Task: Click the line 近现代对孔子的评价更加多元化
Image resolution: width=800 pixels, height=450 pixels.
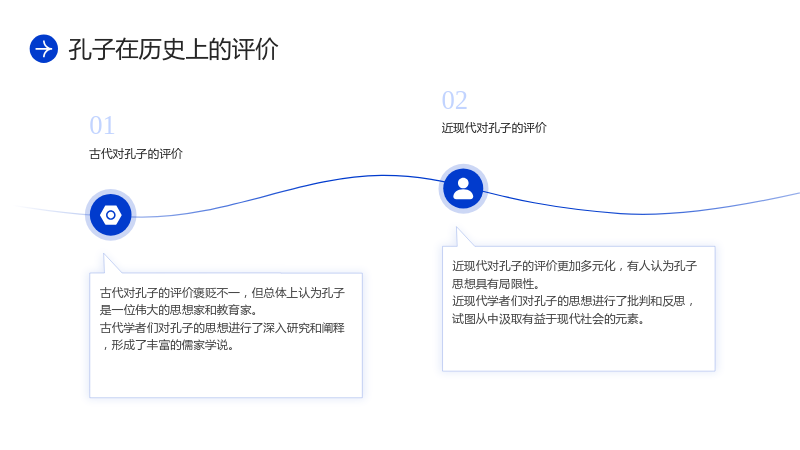Action: point(574,266)
